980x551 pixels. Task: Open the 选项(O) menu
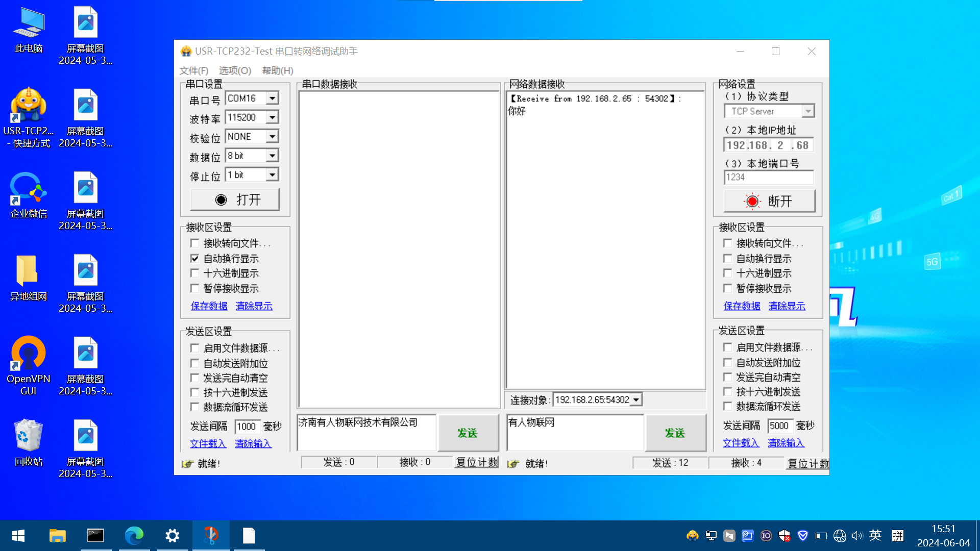click(x=235, y=70)
